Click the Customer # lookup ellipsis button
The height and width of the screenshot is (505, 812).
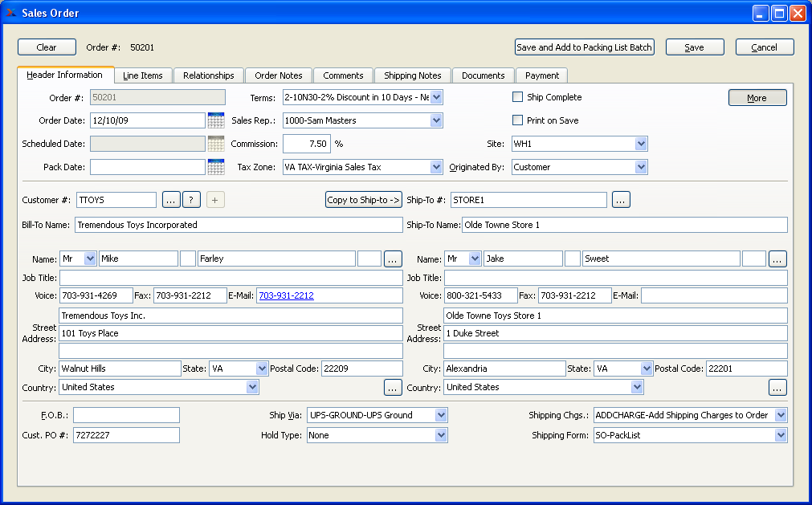pos(170,200)
